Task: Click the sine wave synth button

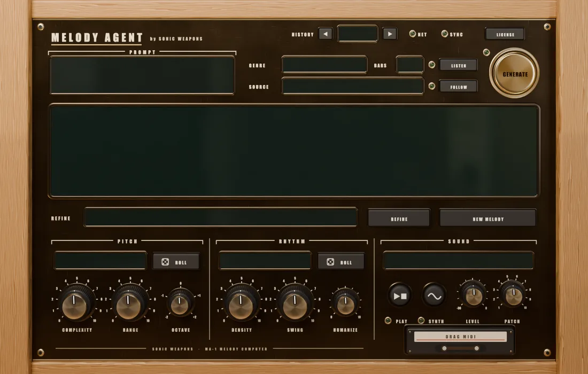Action: coord(434,295)
